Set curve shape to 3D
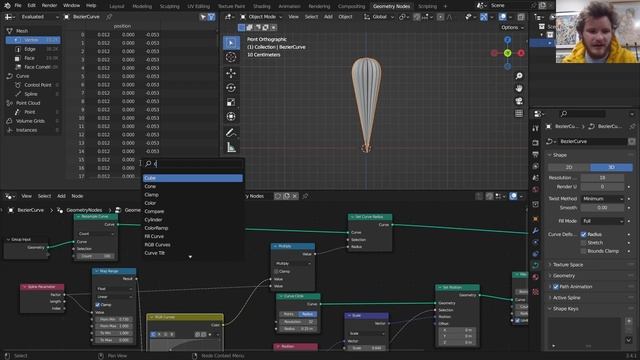The image size is (640, 360). coord(611,167)
